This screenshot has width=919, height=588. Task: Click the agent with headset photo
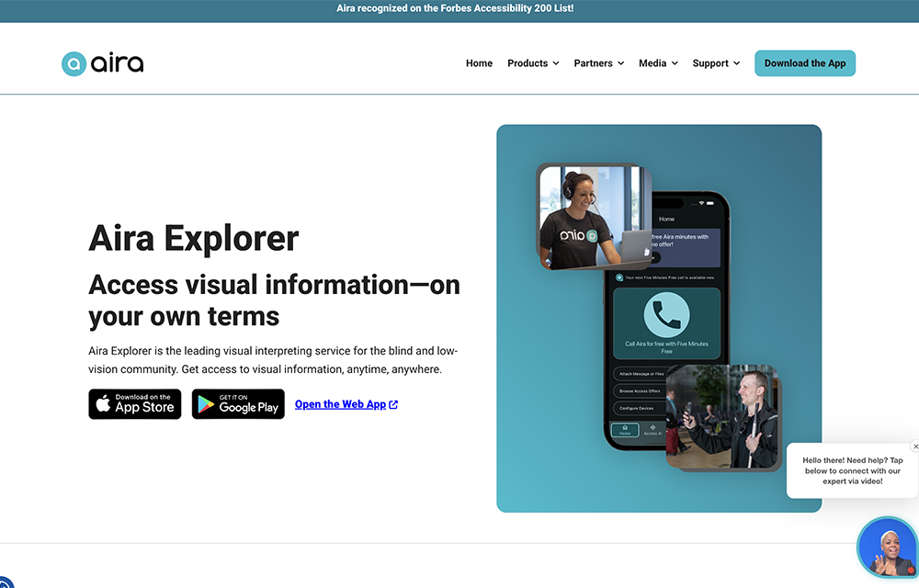click(x=594, y=217)
